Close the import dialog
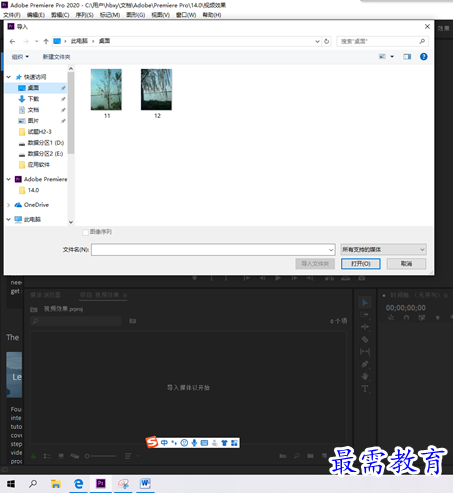The image size is (453, 493). (x=427, y=27)
